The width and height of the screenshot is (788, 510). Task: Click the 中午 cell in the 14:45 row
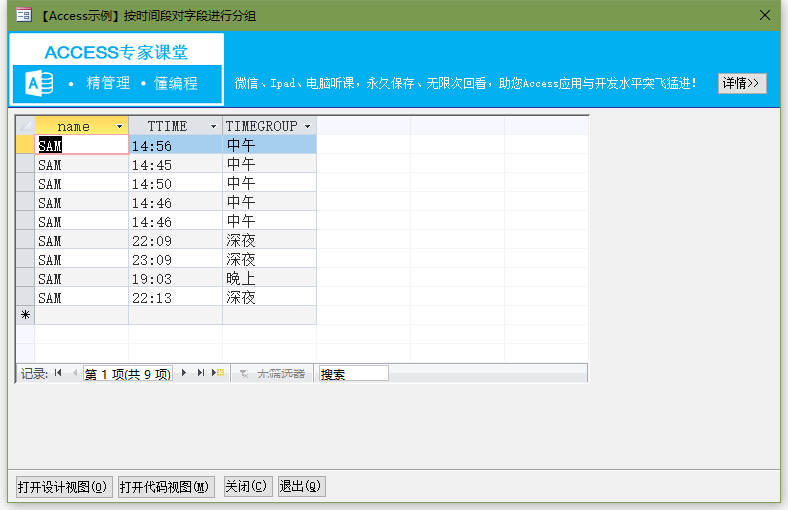(269, 164)
